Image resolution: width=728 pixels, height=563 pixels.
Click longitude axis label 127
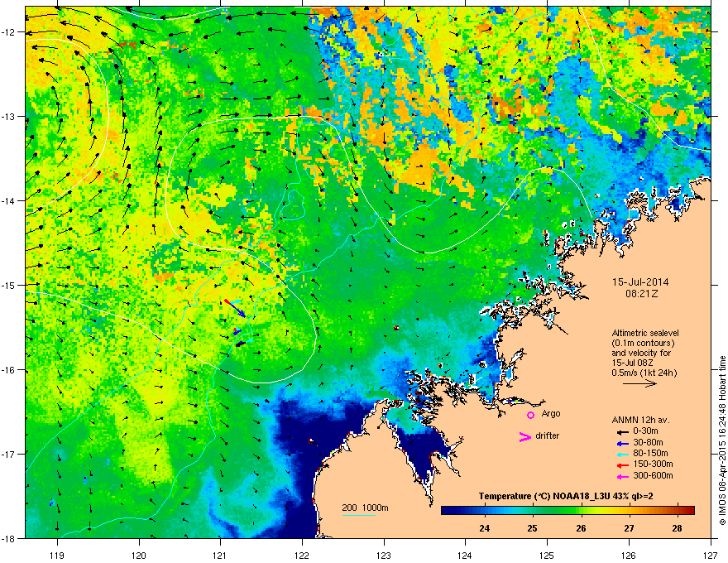[x=711, y=555]
